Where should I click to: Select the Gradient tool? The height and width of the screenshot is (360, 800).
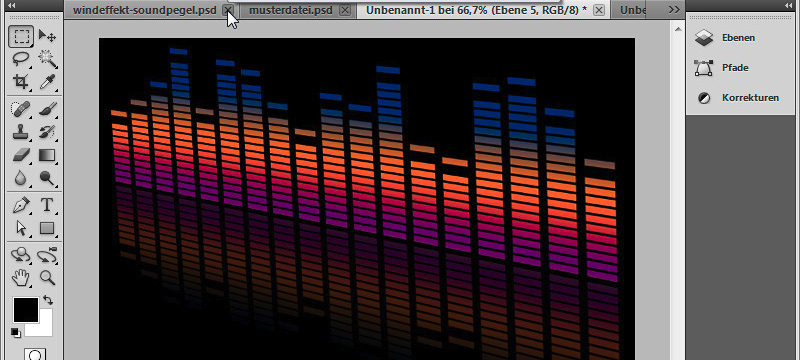coord(47,155)
